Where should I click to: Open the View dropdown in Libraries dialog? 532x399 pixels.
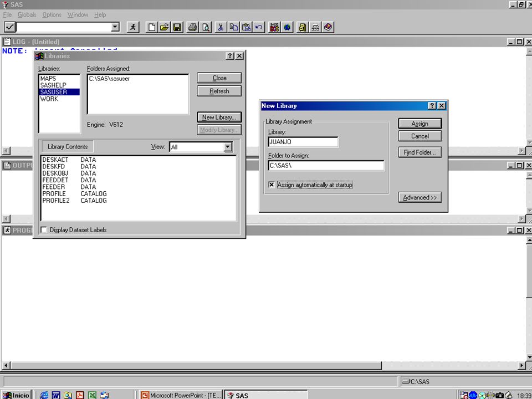228,147
